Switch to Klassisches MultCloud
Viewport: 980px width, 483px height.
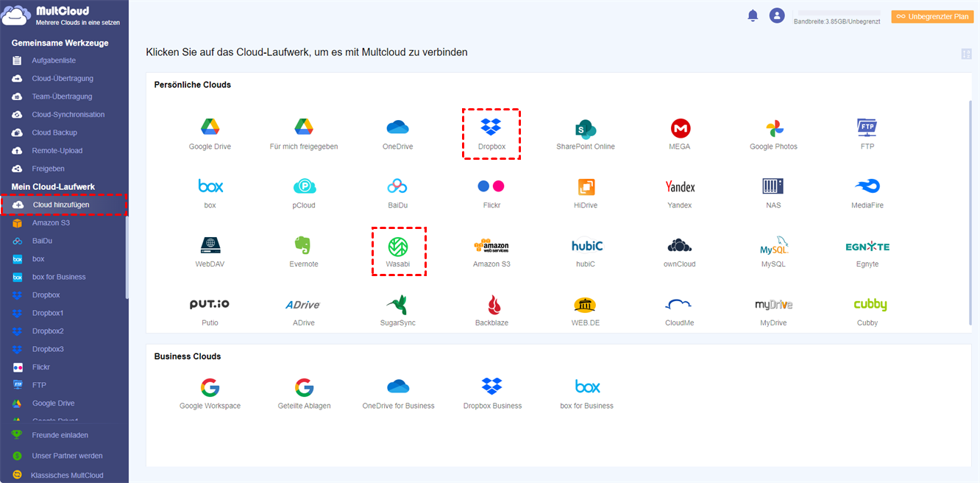pos(67,476)
